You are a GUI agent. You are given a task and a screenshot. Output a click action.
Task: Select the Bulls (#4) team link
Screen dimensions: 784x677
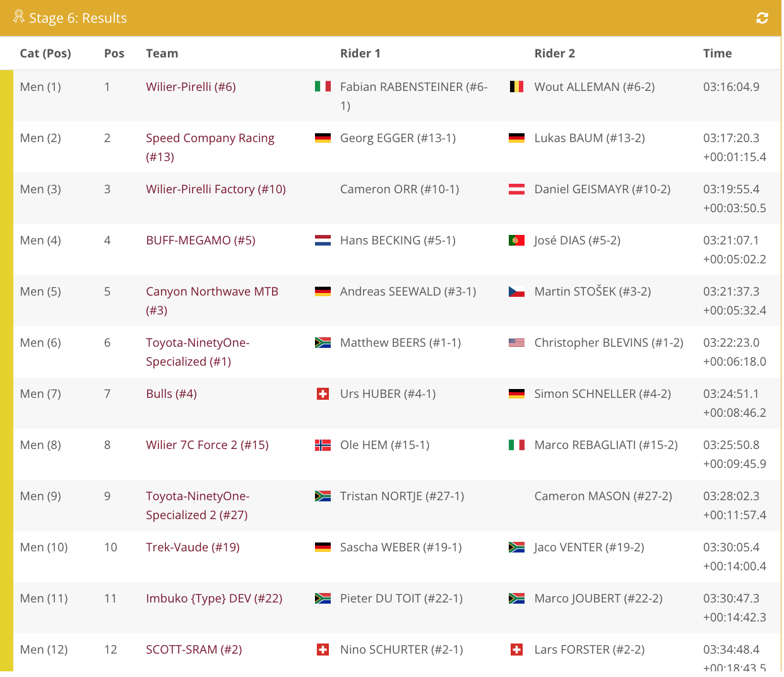click(171, 393)
